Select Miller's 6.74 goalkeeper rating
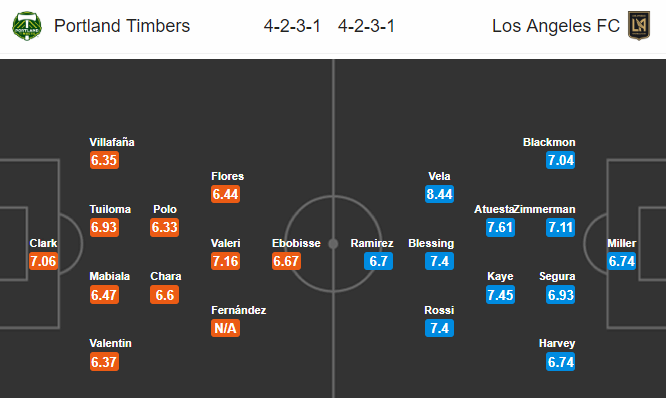 (x=622, y=261)
